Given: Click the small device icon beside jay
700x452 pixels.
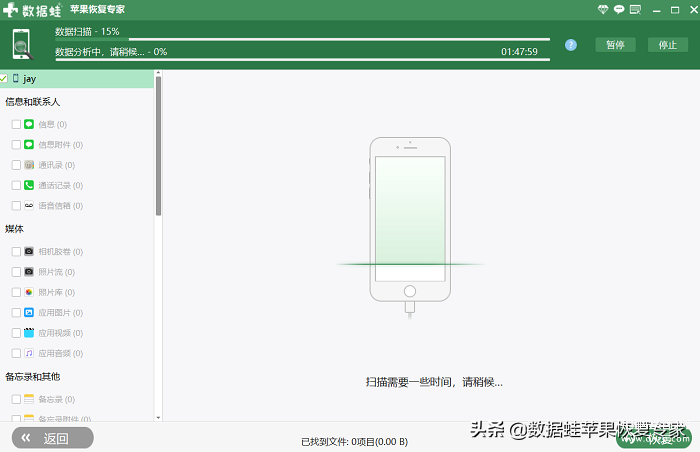Looking at the screenshot, I should point(16,78).
